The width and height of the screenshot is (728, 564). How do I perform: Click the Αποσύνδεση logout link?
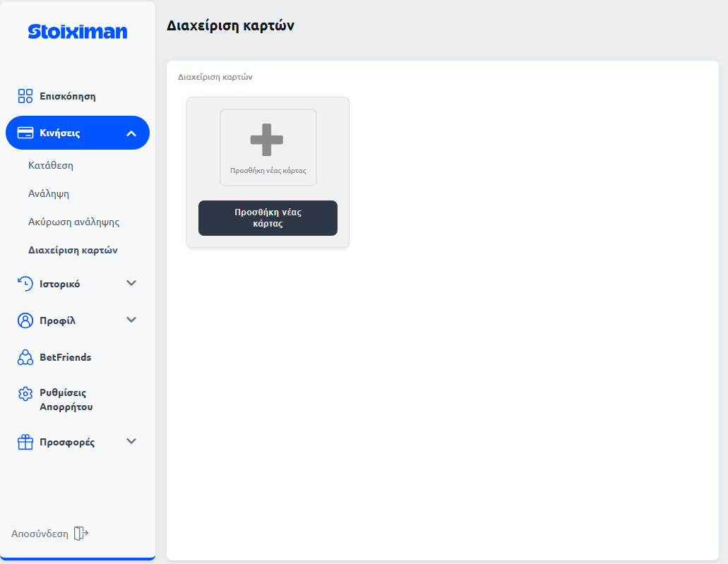(x=40, y=534)
